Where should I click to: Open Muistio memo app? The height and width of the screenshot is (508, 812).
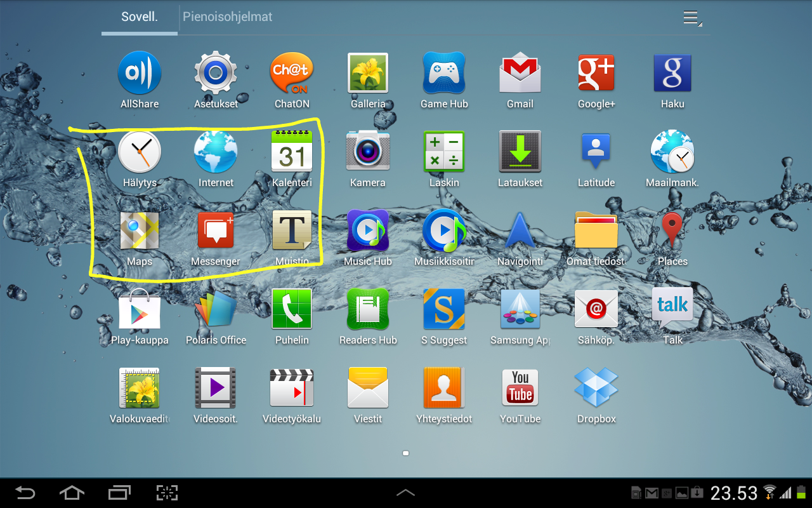(x=292, y=230)
